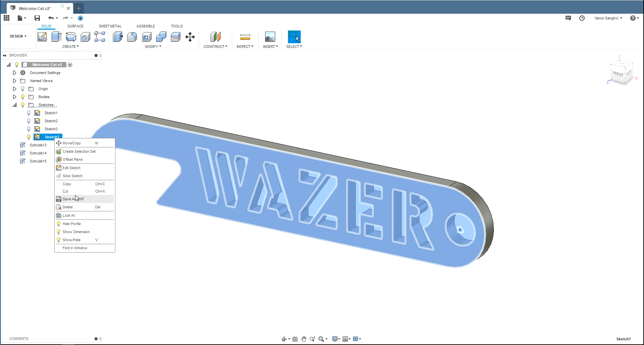Redo the last action
644x345 pixels.
(x=66, y=18)
